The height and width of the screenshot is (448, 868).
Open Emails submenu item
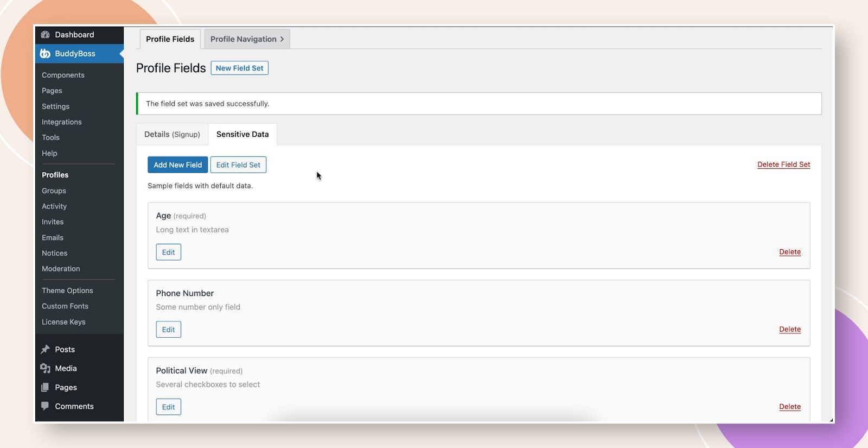[53, 237]
